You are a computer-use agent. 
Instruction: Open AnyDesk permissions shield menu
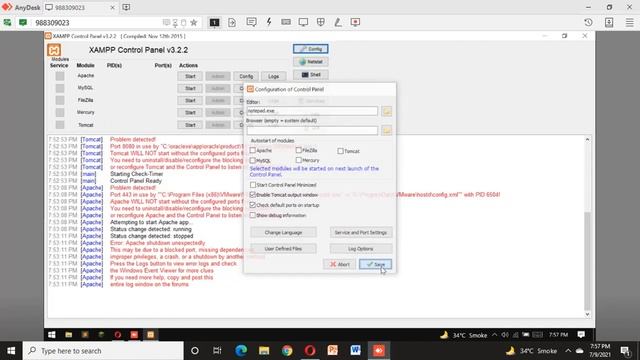[x=321, y=22]
